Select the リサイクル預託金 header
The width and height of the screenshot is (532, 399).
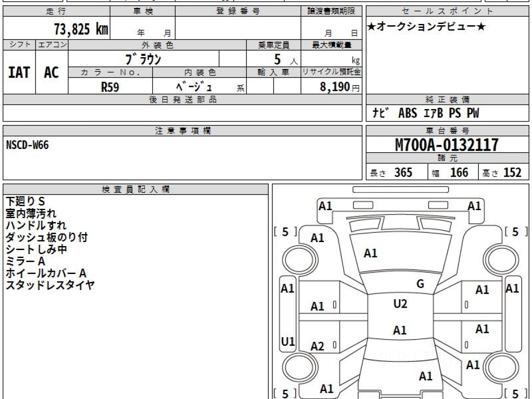[332, 72]
